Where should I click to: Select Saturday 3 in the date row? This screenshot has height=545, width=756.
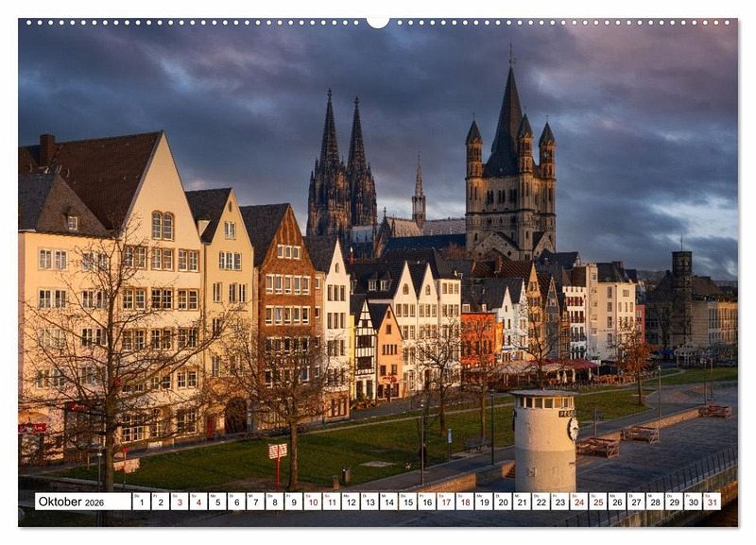click(x=179, y=502)
